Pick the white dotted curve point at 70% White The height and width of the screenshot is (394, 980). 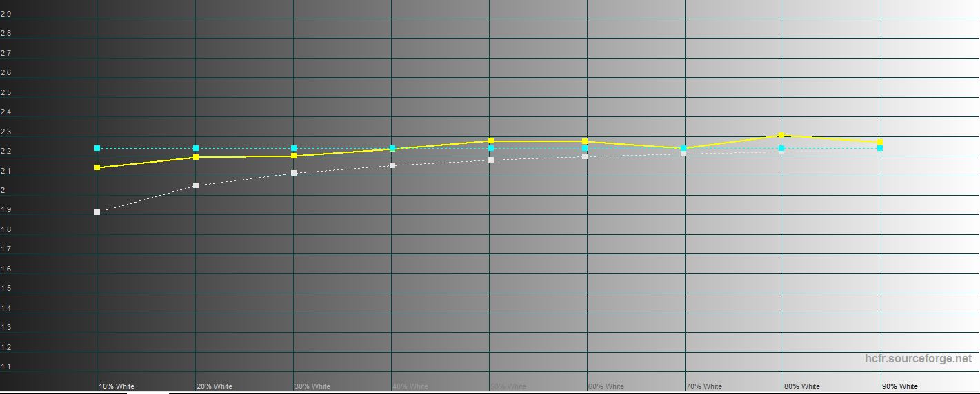(x=683, y=154)
